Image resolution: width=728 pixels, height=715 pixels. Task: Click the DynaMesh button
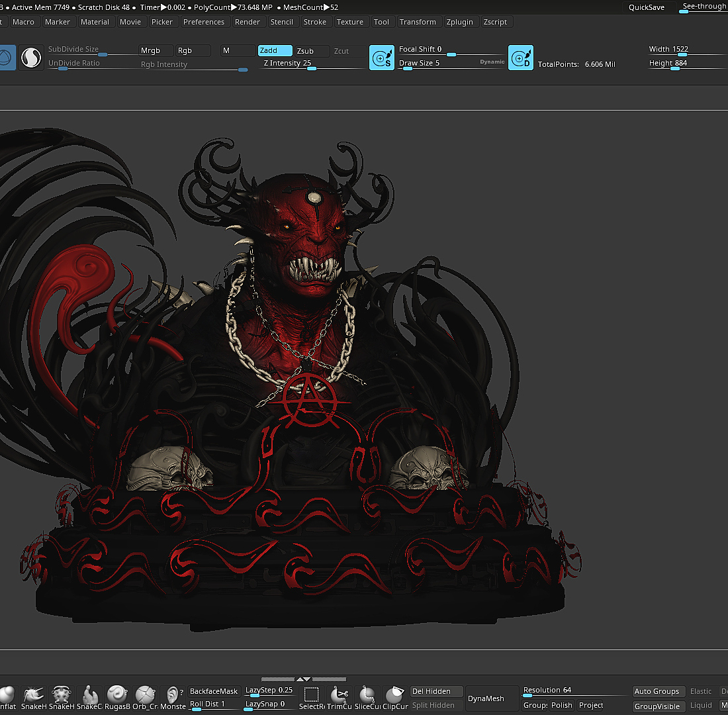click(492, 698)
